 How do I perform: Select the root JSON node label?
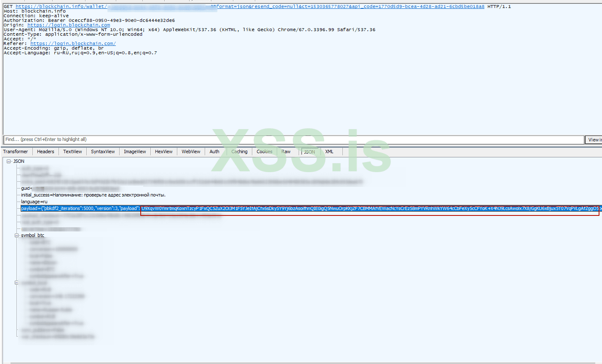(19, 161)
